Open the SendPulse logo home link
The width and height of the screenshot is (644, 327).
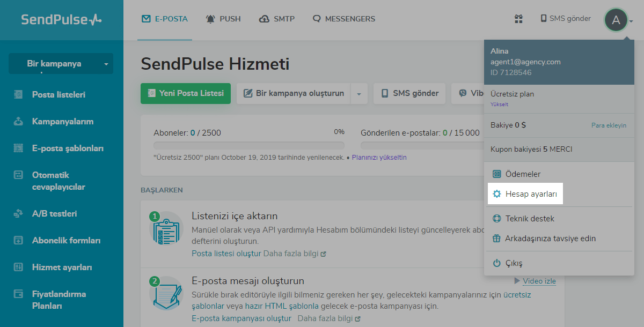(61, 20)
